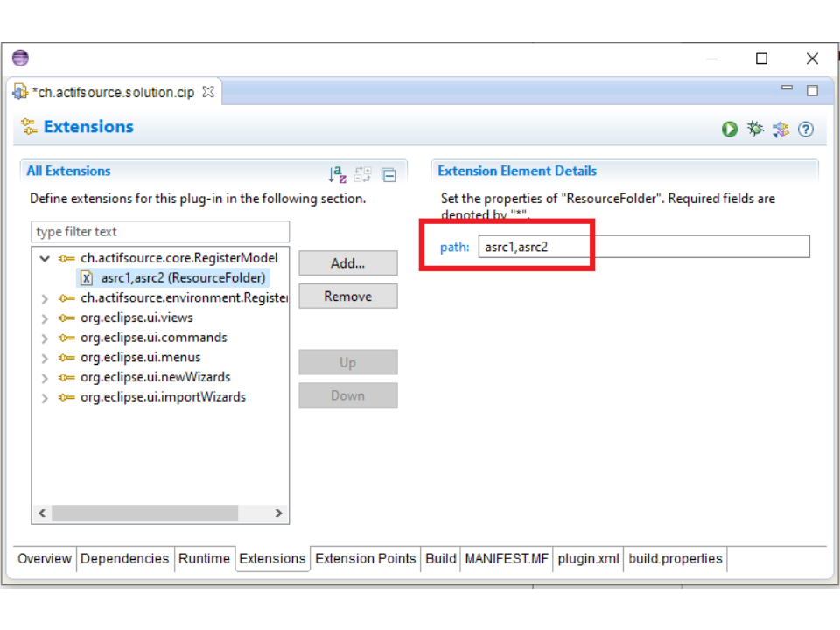
Task: Expand the org.eclipse.ui.commands extension node
Action: (45, 338)
